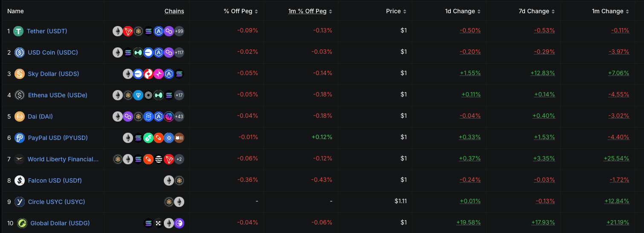Click the USD Coin (USDC) logo icon
644x233 pixels.
pos(20,52)
